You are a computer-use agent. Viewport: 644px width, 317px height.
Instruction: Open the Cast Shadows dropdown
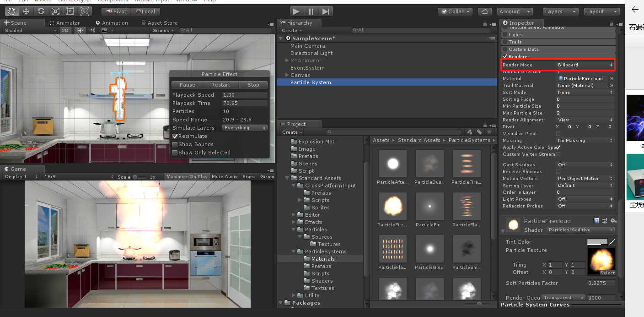tap(585, 165)
